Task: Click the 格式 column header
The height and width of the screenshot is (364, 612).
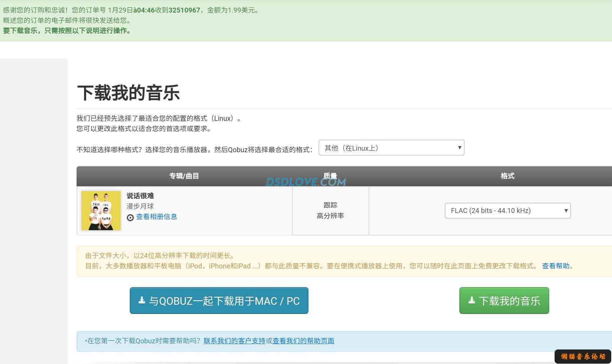Action: point(507,176)
